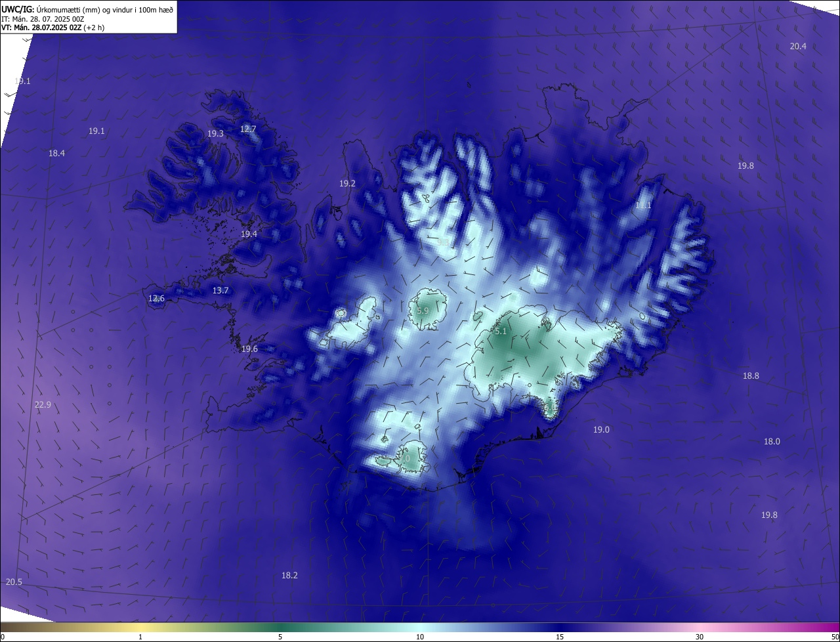840x642 pixels.
Task: Click the 18.8 value on the map
Action: (x=751, y=375)
